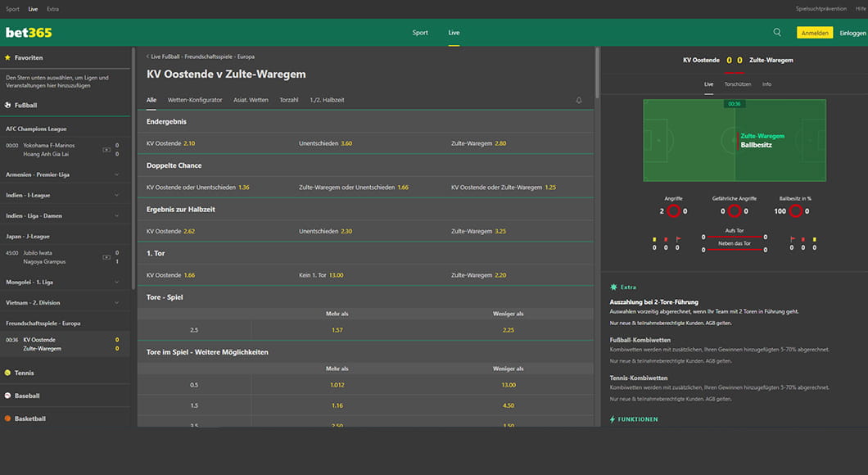The height and width of the screenshot is (475, 868).
Task: Click the Ballbesitz in % circle indicator
Action: point(795,211)
